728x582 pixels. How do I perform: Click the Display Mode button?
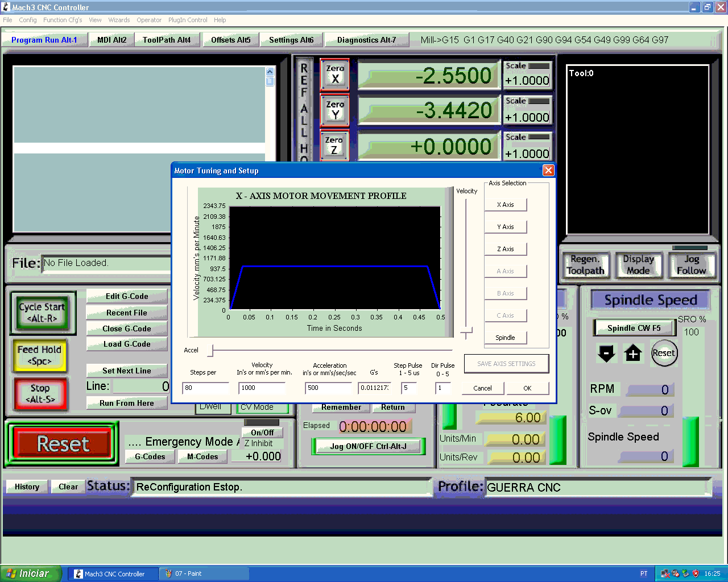pos(638,265)
